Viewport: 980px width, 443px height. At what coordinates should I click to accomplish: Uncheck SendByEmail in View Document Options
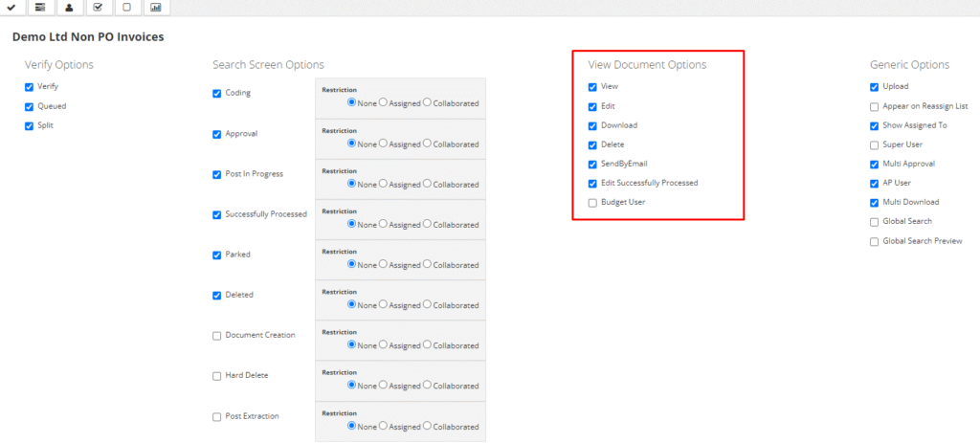[592, 164]
